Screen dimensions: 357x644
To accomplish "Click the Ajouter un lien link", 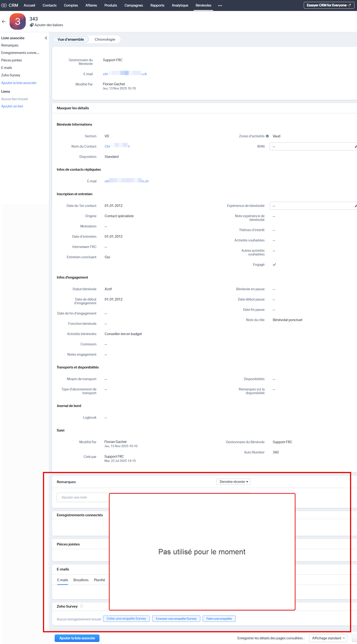I will 12,106.
